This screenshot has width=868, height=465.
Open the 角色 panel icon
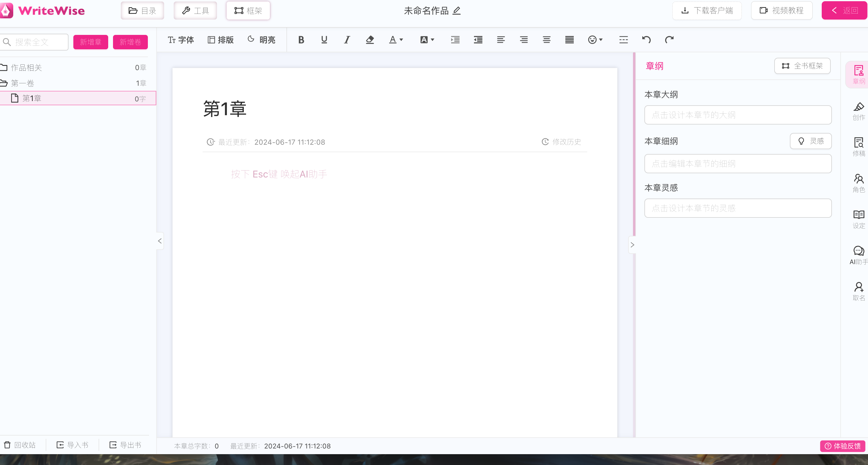pyautogui.click(x=859, y=183)
